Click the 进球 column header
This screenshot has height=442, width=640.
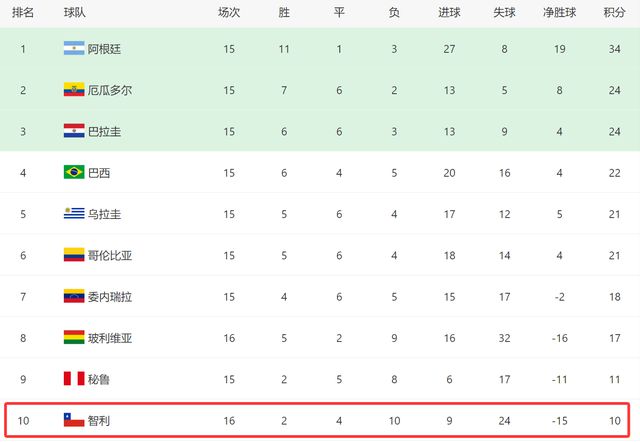449,12
